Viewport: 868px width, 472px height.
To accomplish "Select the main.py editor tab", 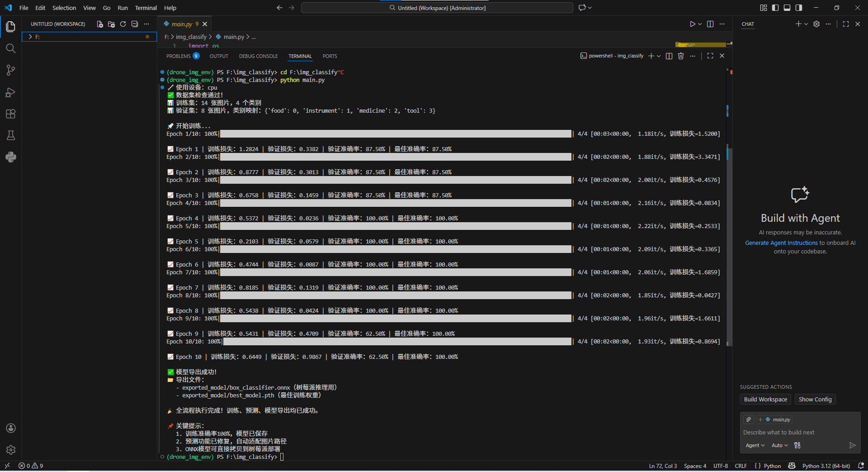I will click(x=185, y=24).
